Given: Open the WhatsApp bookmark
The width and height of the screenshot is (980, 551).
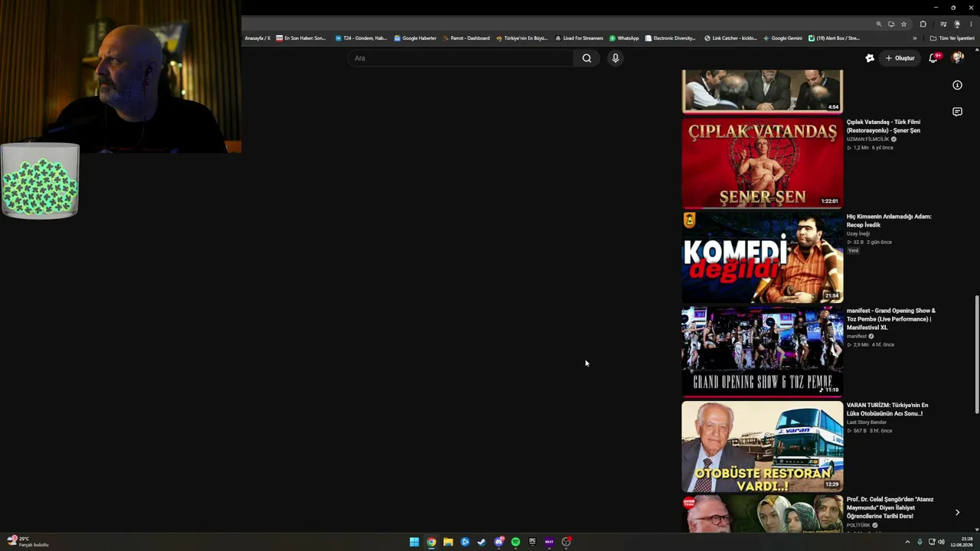Looking at the screenshot, I should point(624,37).
